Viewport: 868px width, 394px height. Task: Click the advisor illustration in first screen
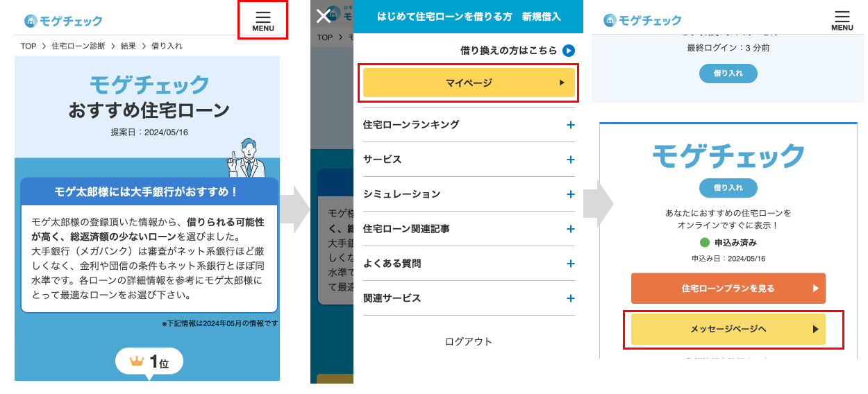point(247,158)
